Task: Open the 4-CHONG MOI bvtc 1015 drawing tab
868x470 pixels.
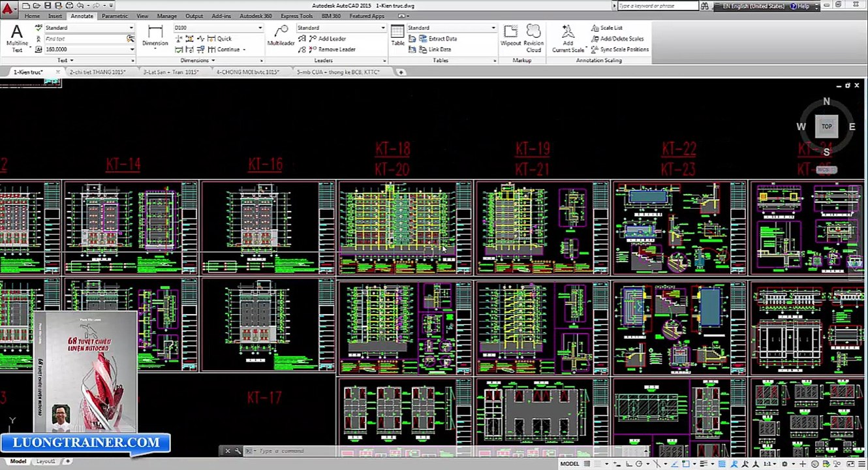Action: (x=247, y=72)
